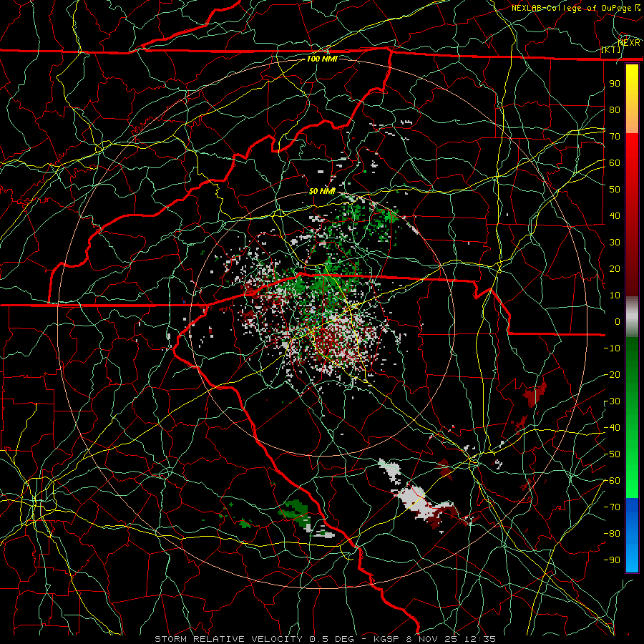Select the -40 value on the velocity scale

[x=612, y=428]
